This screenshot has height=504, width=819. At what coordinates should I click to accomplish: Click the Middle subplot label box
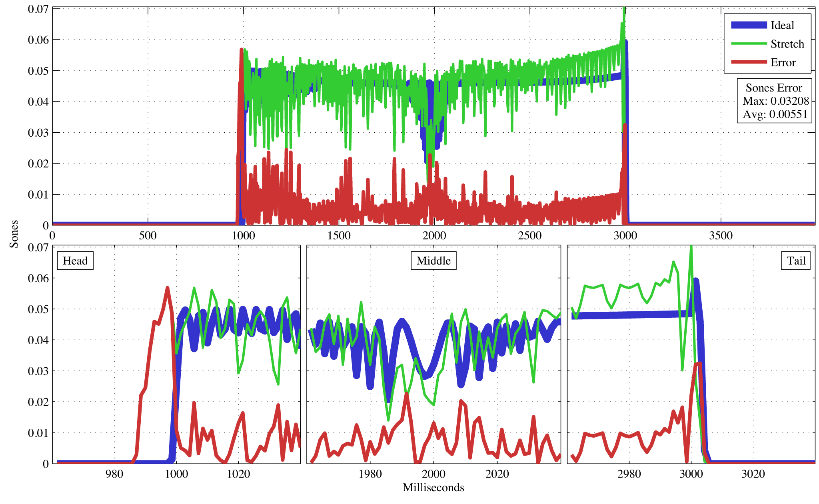433,261
